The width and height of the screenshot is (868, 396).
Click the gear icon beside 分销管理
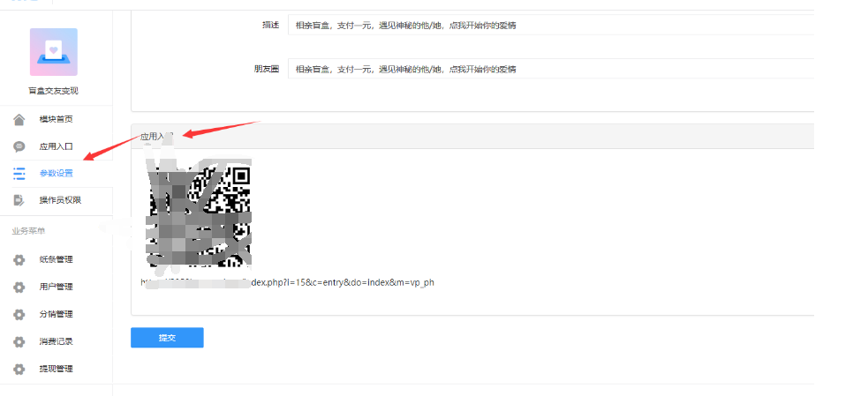(19, 314)
